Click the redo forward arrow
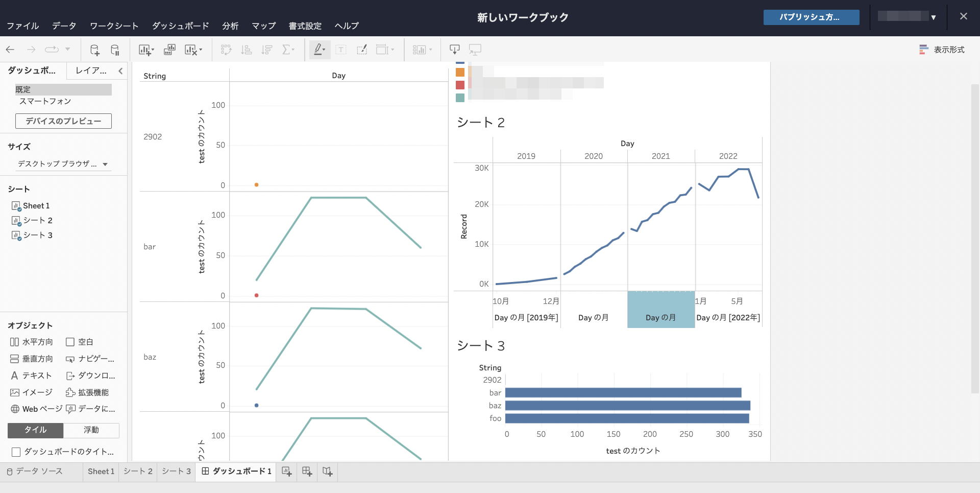Image resolution: width=980 pixels, height=493 pixels. coord(31,50)
